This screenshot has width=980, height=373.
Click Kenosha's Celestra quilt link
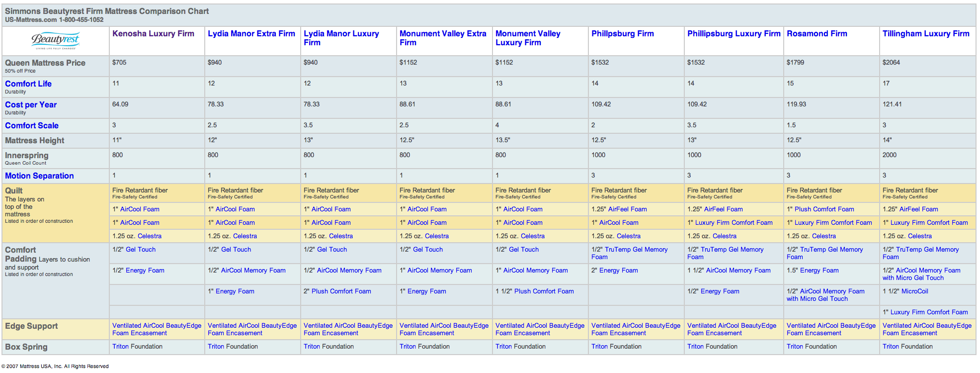point(150,236)
